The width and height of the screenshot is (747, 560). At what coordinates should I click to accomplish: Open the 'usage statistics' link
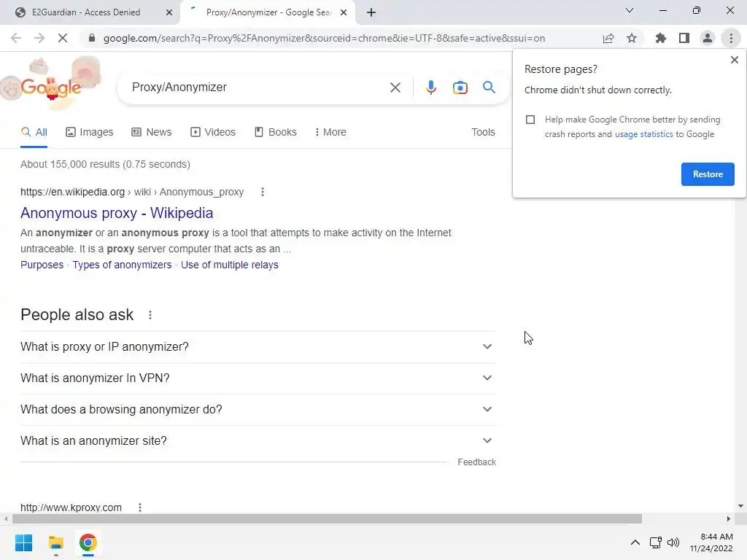[643, 134]
